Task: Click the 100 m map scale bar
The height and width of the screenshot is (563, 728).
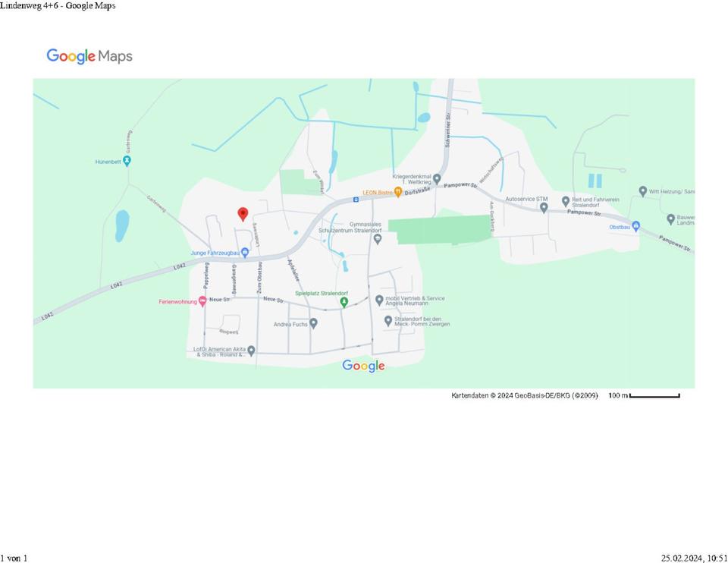Action: (x=654, y=395)
